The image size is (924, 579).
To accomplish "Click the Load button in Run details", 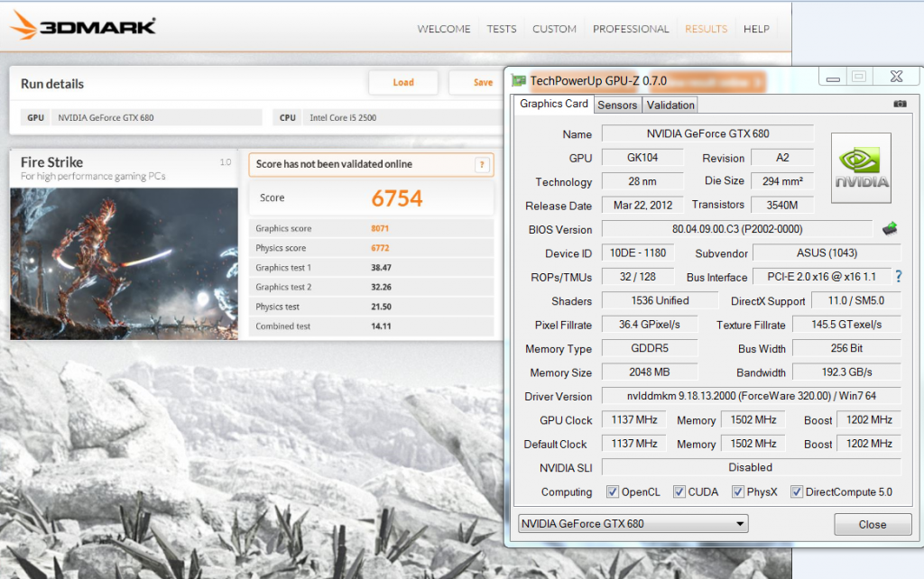I will click(x=403, y=82).
